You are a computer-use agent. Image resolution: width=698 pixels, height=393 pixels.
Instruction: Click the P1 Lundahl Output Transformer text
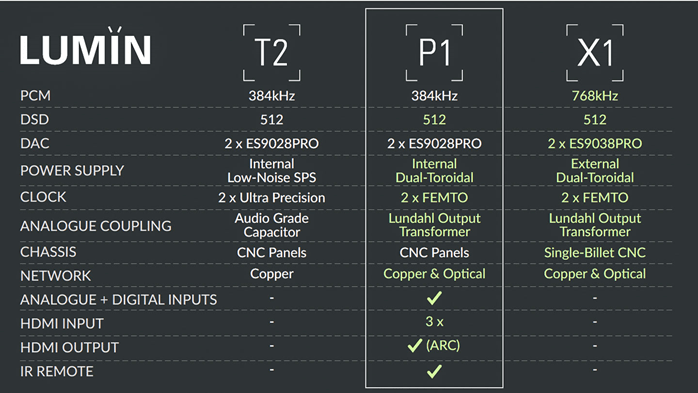[x=434, y=225]
